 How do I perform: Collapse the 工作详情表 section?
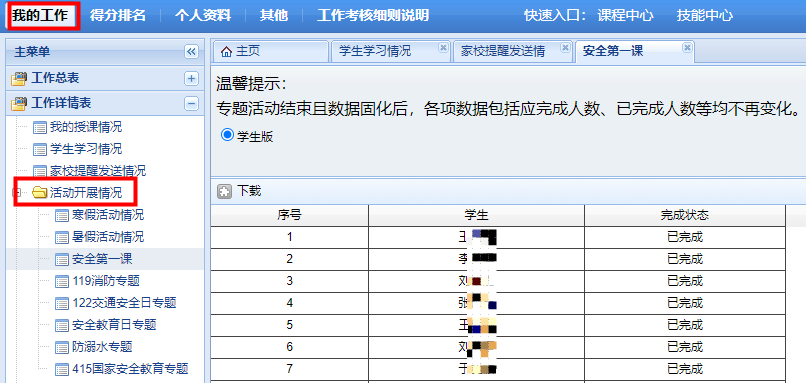pyautogui.click(x=191, y=103)
